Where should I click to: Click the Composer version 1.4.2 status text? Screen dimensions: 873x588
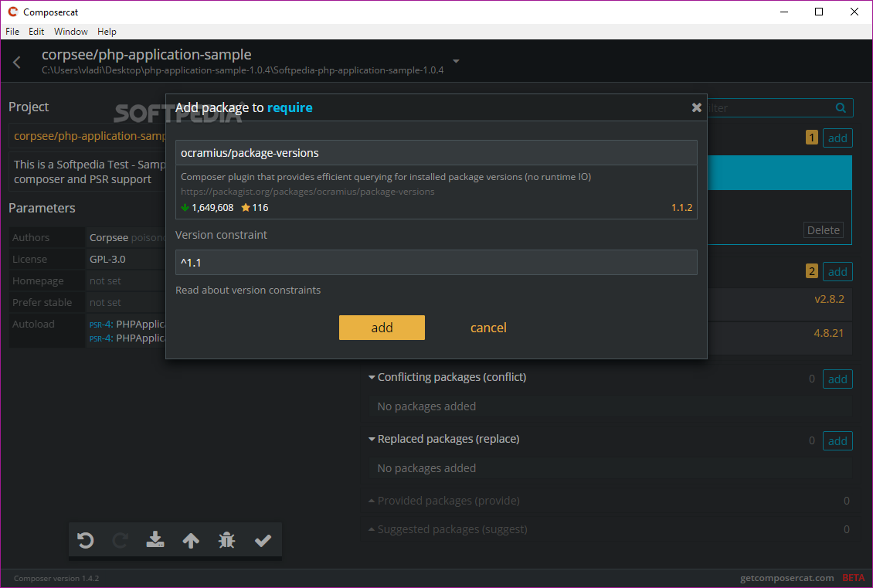point(56,578)
